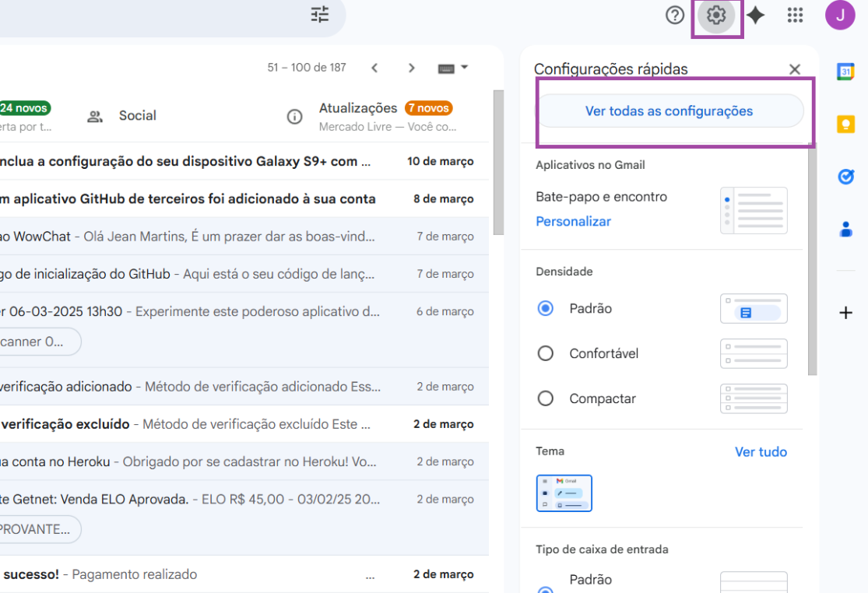Click the Settings gear icon
868x593 pixels.
click(716, 15)
